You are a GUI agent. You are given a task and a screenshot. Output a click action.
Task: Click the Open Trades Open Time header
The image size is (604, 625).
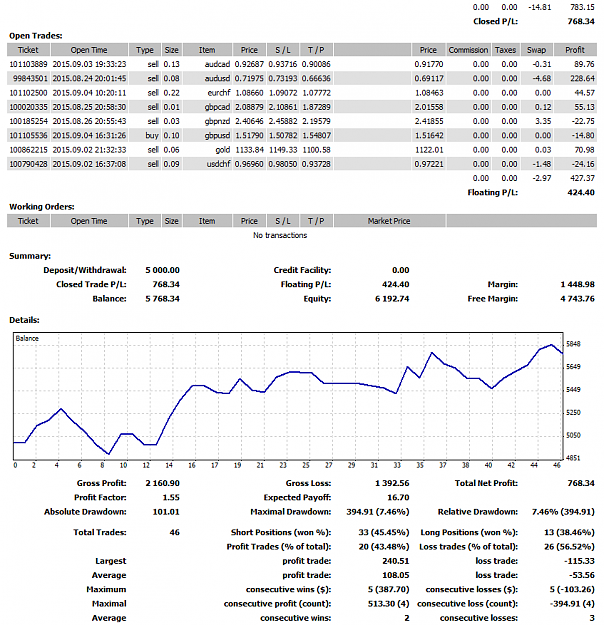[x=89, y=50]
